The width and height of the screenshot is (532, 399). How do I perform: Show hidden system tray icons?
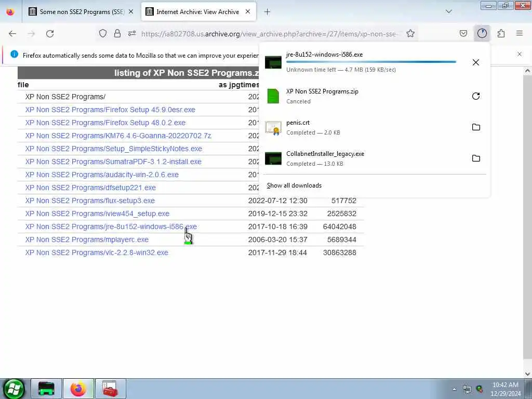pyautogui.click(x=454, y=389)
